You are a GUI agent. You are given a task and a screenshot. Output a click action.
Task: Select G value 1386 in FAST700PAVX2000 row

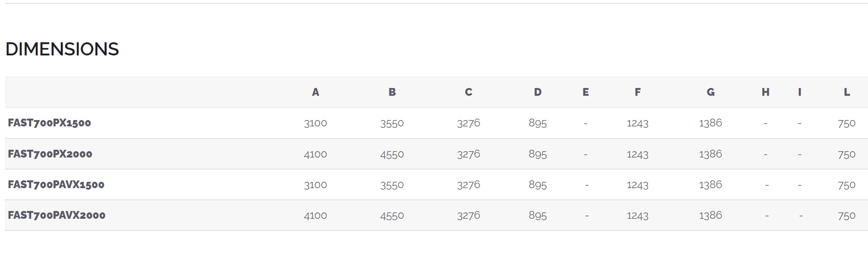[711, 215]
